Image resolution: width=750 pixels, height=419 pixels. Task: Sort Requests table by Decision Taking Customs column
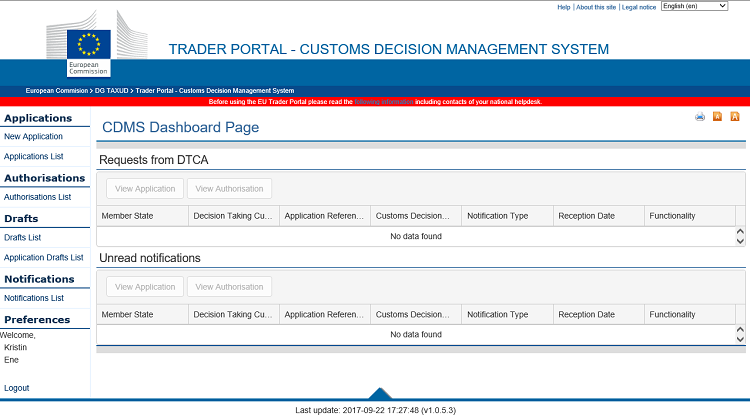233,216
